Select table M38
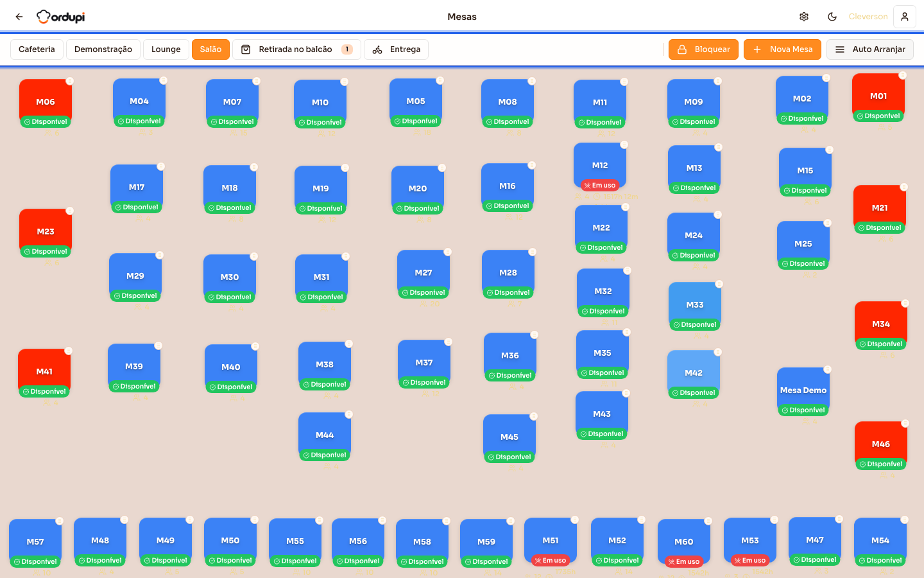This screenshot has width=924, height=578. click(325, 365)
